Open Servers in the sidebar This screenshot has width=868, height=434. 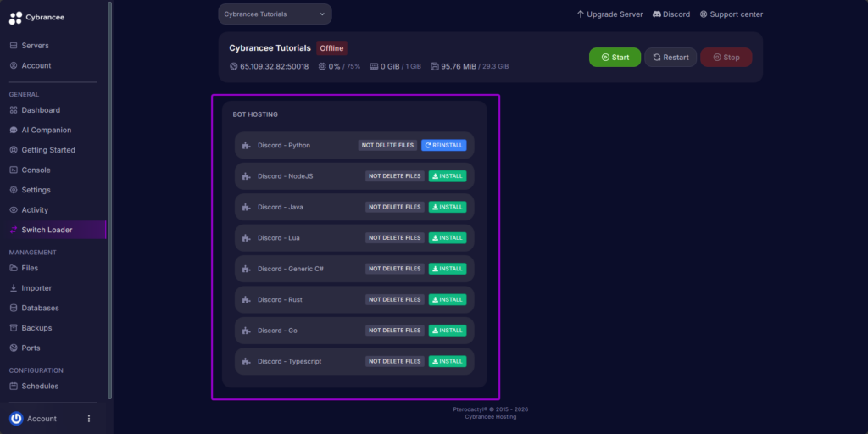(x=30, y=46)
